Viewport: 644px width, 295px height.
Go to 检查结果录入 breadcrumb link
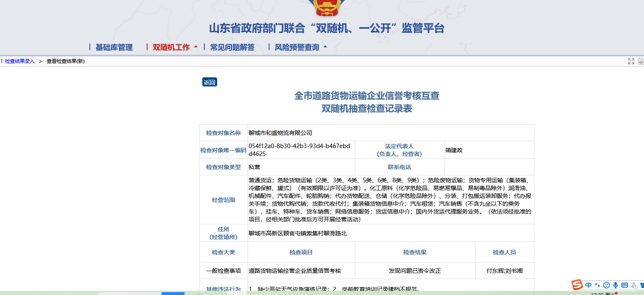pyautogui.click(x=19, y=61)
